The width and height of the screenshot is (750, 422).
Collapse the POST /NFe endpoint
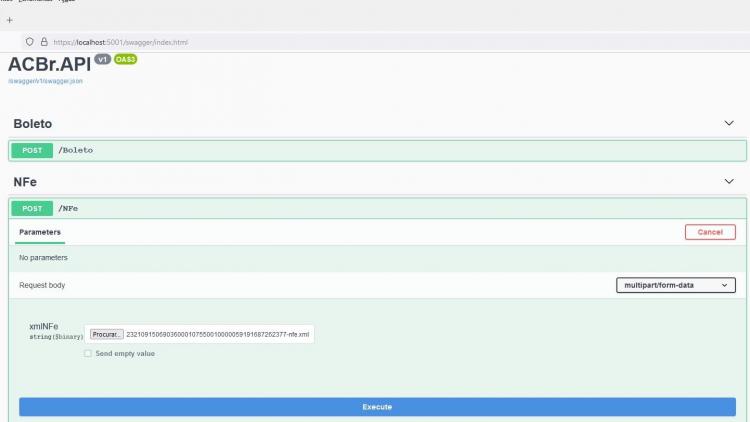tap(377, 209)
